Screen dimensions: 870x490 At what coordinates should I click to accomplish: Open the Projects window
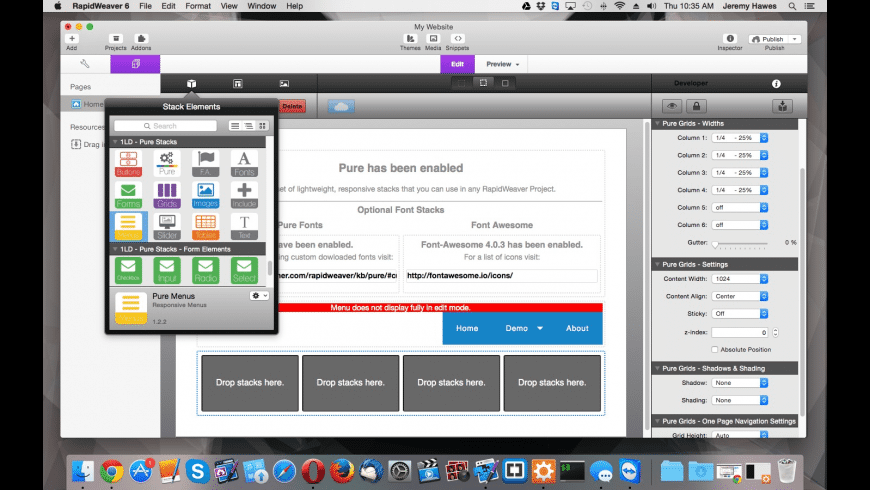[115, 42]
